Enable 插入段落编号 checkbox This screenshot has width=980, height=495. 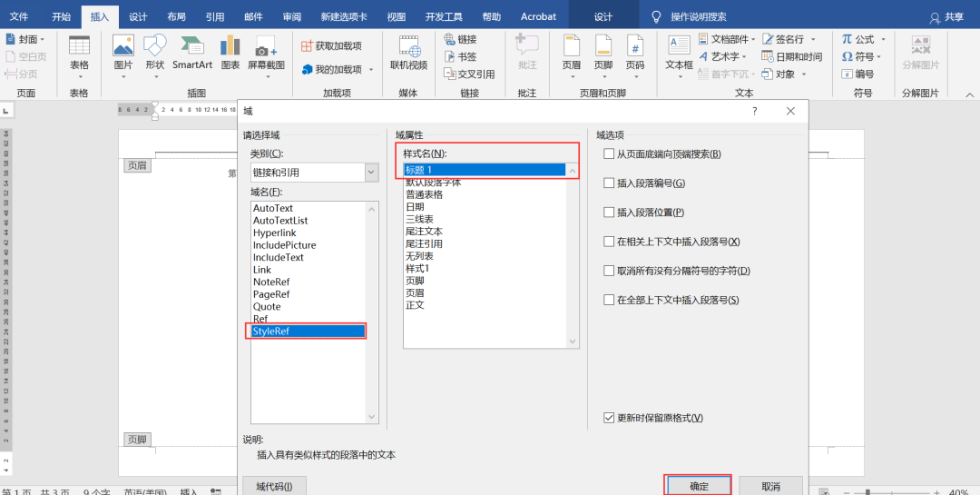[610, 183]
